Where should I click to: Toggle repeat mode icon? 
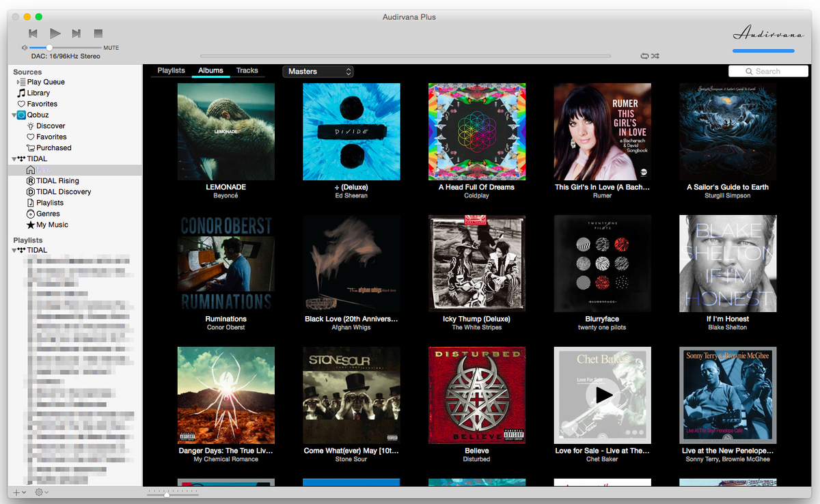[644, 56]
